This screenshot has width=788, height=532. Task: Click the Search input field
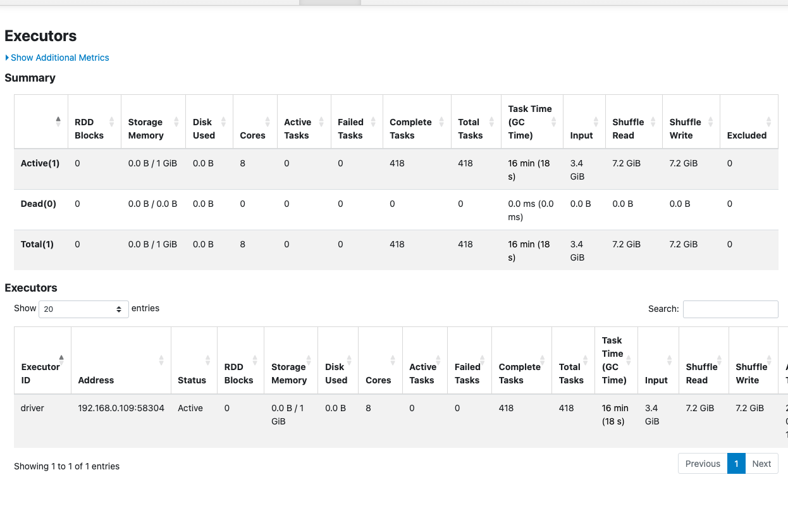(730, 309)
